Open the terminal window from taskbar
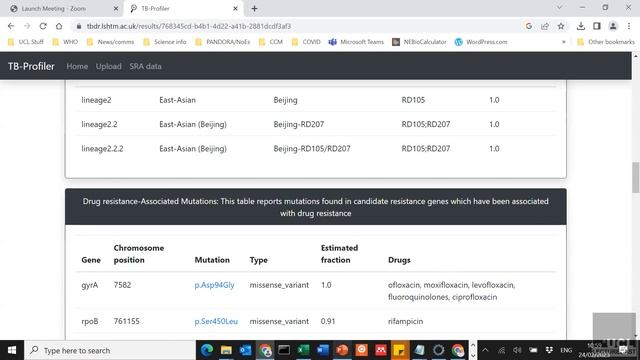This screenshot has height=360, width=640. coord(284,350)
